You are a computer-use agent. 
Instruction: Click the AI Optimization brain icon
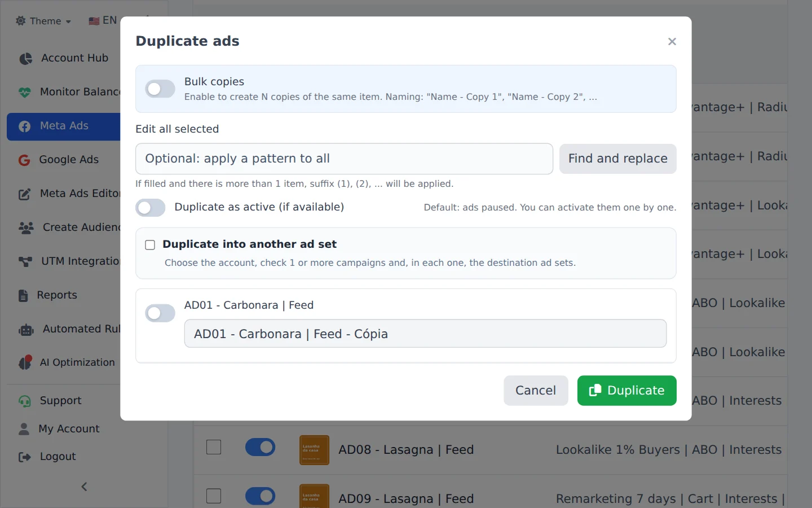pos(25,362)
